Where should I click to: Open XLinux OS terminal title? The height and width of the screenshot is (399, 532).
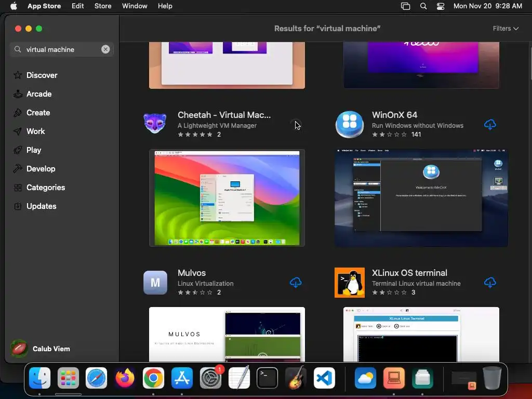(x=409, y=273)
